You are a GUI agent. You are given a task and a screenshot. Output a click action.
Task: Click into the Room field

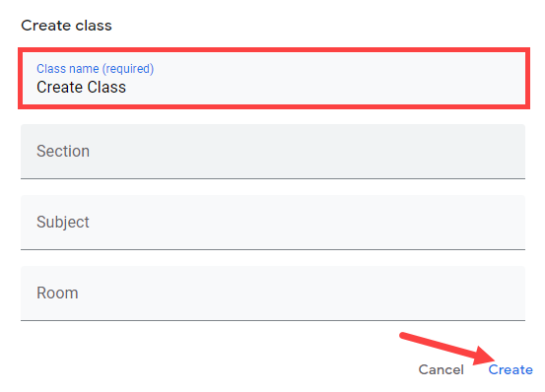point(273,294)
